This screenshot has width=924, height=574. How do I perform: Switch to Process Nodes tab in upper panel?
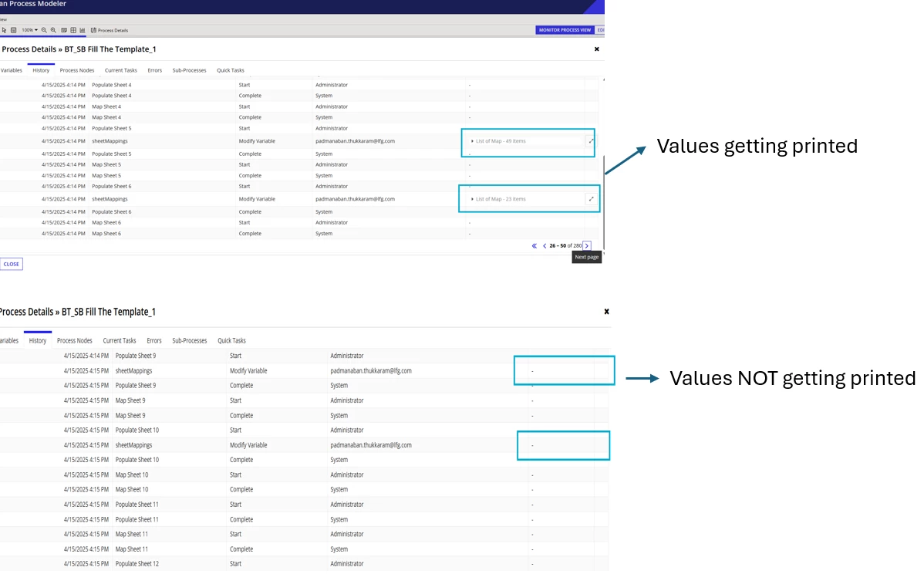(77, 70)
